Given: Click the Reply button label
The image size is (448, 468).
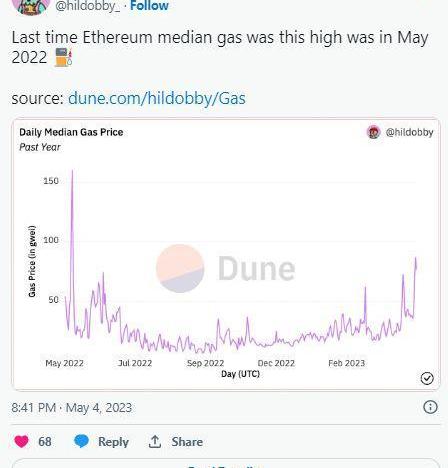Looking at the screenshot, I should coord(113,442).
